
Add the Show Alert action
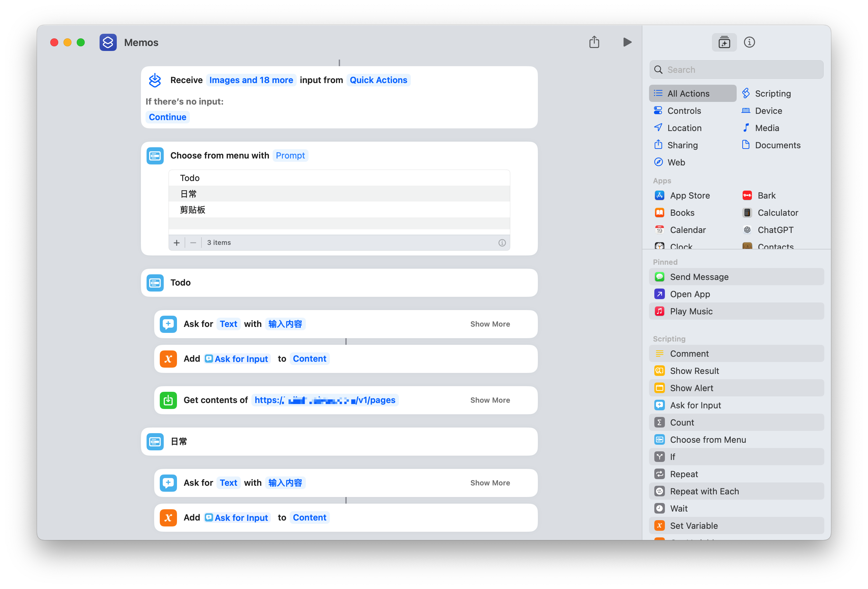[x=736, y=388]
